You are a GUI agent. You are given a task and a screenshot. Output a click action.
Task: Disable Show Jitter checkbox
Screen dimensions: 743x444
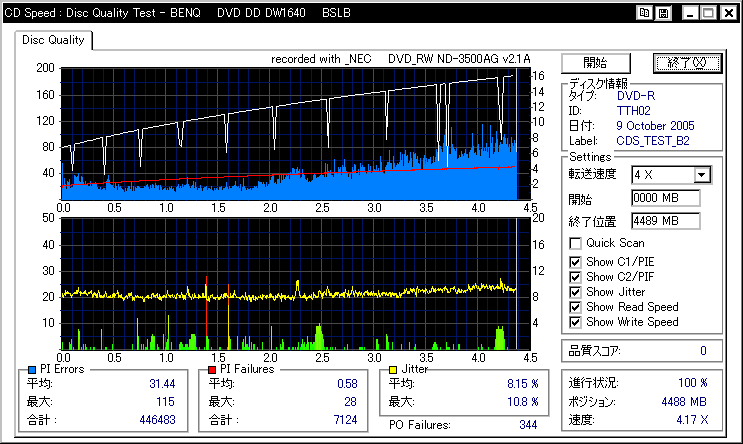pos(575,292)
